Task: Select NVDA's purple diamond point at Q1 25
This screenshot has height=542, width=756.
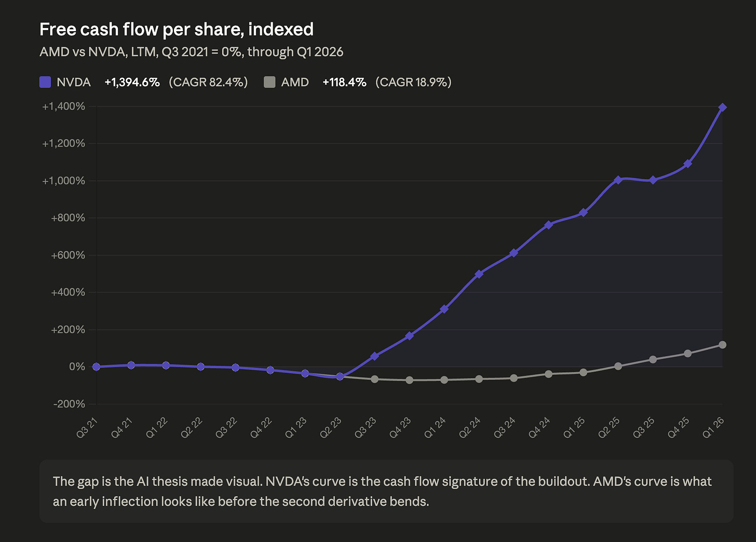Action: (584, 212)
